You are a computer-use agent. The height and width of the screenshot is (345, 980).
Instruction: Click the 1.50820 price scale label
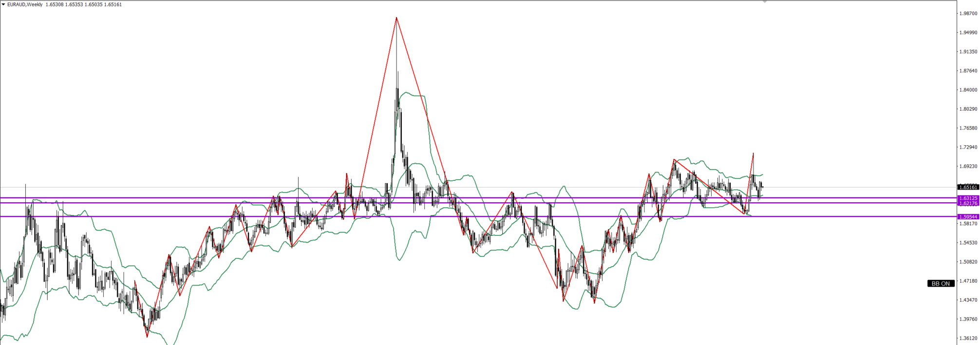point(968,262)
